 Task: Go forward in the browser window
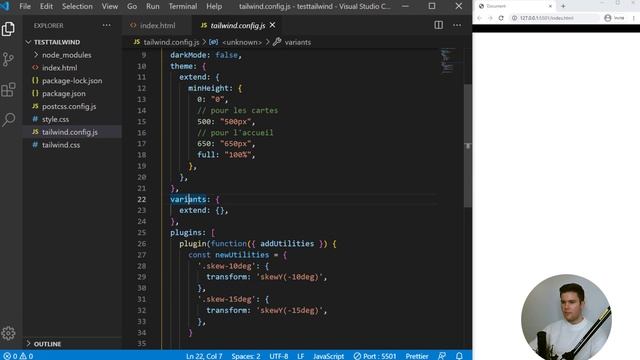pyautogui.click(x=490, y=18)
